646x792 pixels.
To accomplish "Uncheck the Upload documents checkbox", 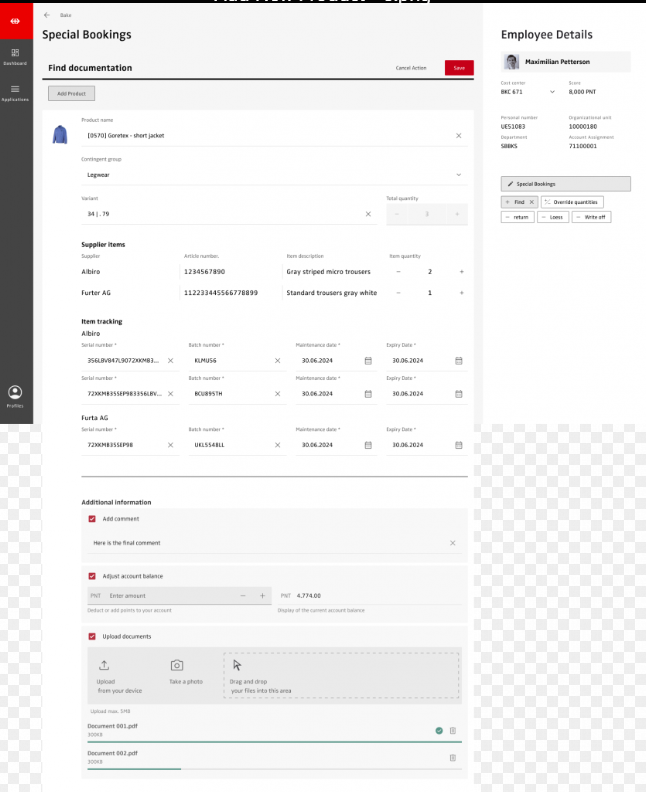I will (92, 636).
